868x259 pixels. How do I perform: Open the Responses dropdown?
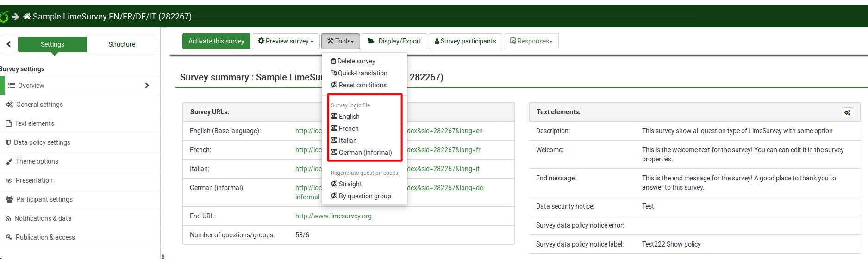tap(531, 41)
